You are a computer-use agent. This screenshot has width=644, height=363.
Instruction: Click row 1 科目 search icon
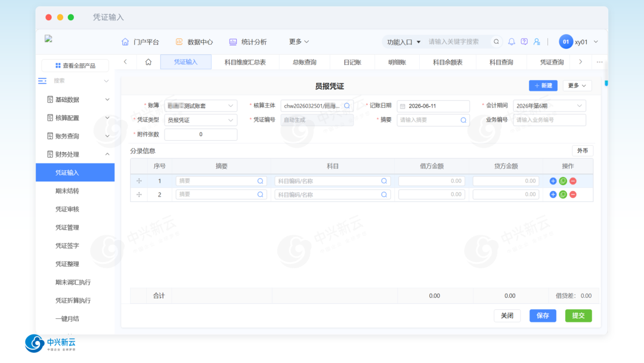coord(383,181)
